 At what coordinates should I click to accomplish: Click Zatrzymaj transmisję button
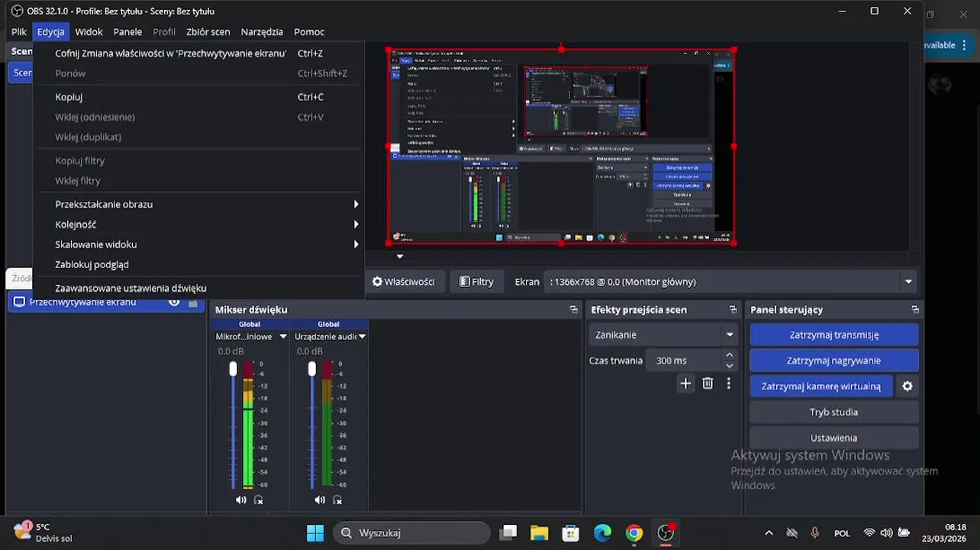tap(834, 335)
